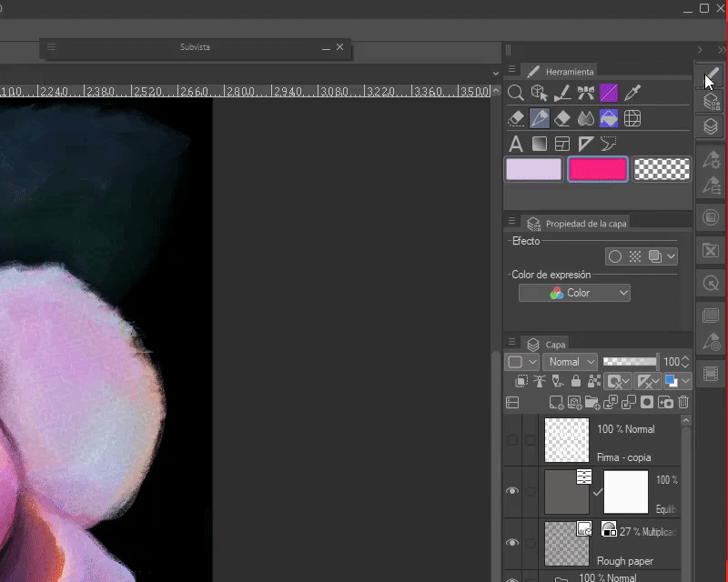Expand the dock with double chevron

coord(722,50)
